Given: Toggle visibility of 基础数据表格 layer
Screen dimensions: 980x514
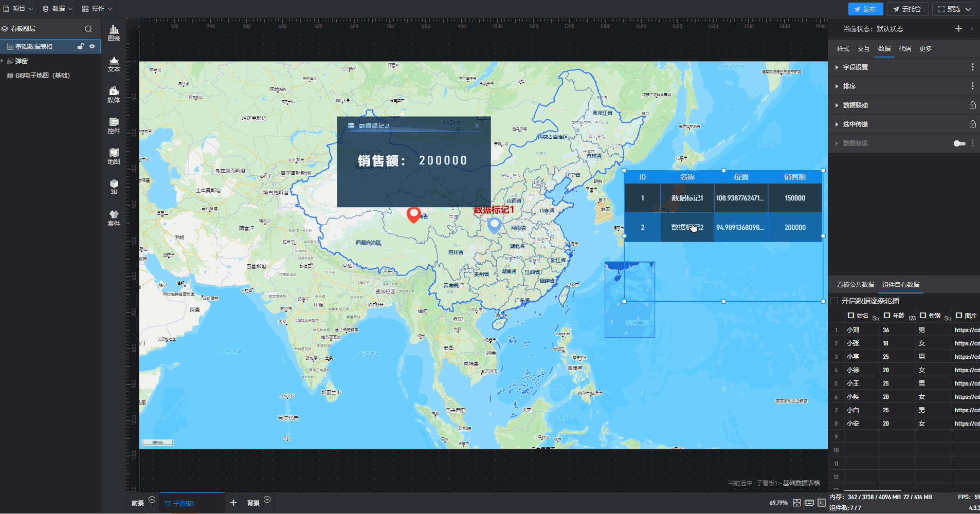Looking at the screenshot, I should 92,46.
